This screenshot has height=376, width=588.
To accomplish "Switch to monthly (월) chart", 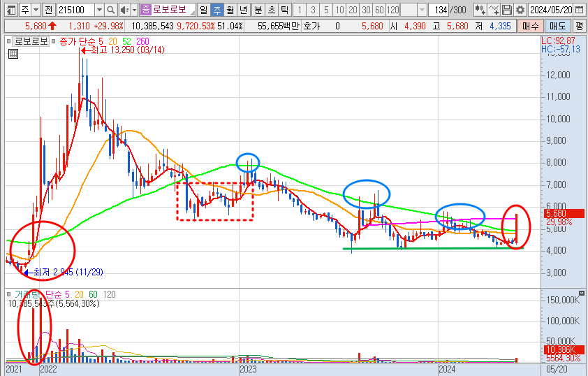I will (230, 10).
